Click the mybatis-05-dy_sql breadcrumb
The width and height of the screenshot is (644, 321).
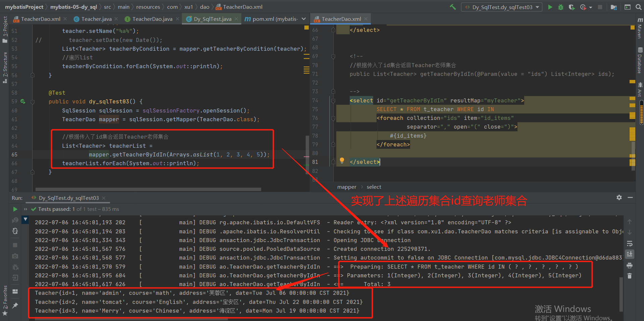(73, 7)
